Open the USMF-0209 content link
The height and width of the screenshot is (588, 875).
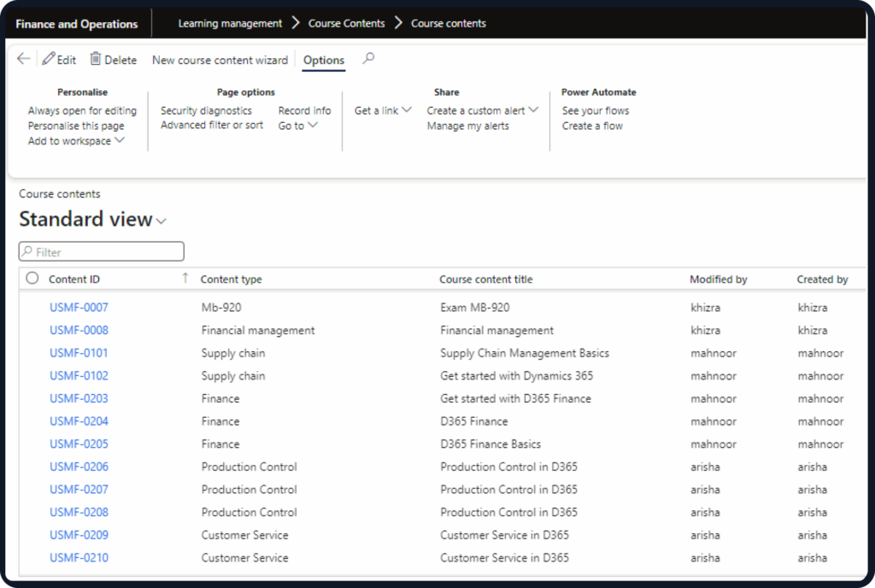point(79,535)
